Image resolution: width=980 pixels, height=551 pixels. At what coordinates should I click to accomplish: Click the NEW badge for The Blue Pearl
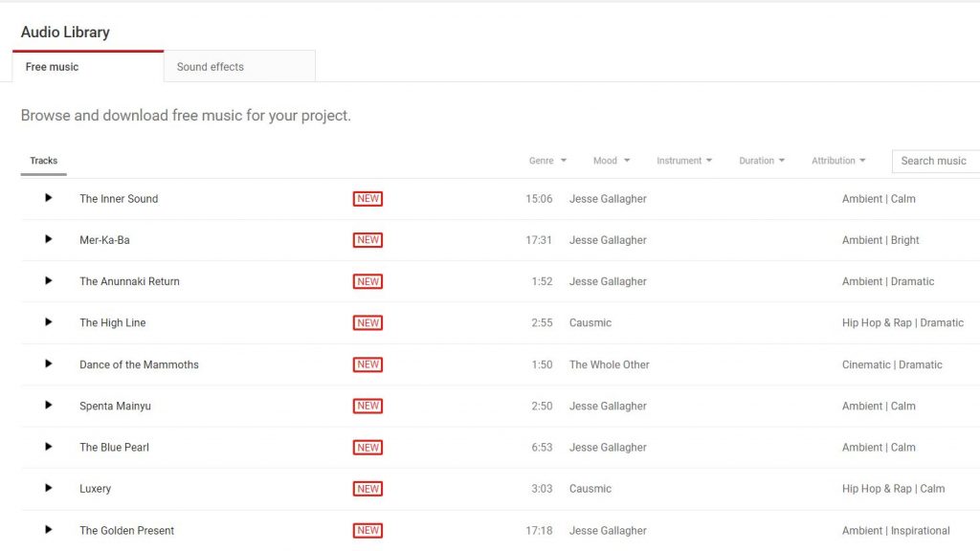pos(367,448)
